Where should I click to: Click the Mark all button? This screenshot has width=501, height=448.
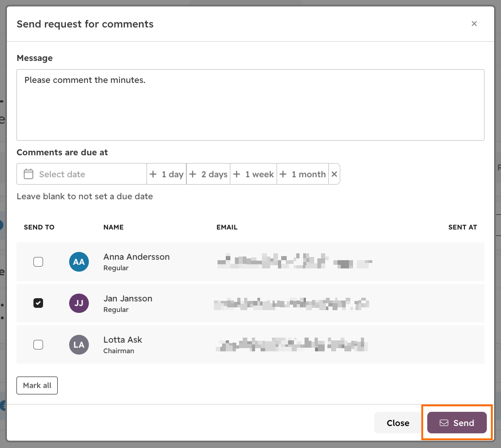coord(37,385)
